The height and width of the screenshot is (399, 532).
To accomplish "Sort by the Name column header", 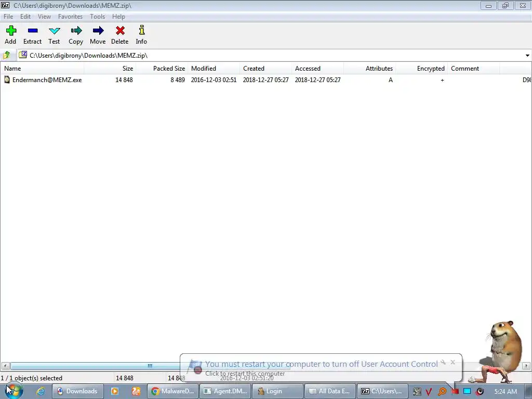I will (x=42, y=68).
